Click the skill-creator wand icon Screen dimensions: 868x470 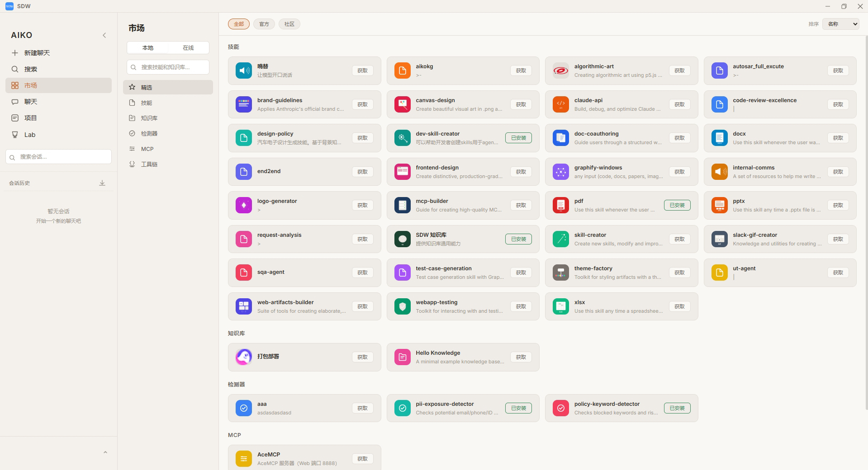[561, 239]
